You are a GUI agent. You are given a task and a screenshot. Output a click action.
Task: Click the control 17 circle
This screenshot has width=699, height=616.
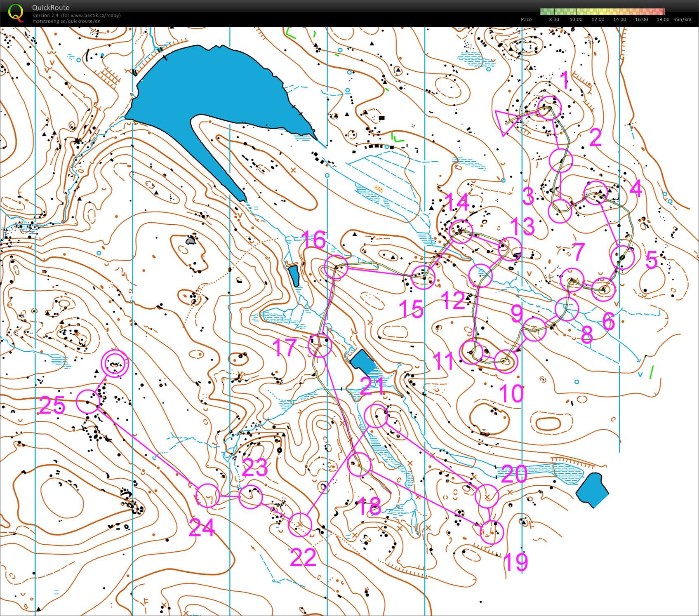(320, 346)
